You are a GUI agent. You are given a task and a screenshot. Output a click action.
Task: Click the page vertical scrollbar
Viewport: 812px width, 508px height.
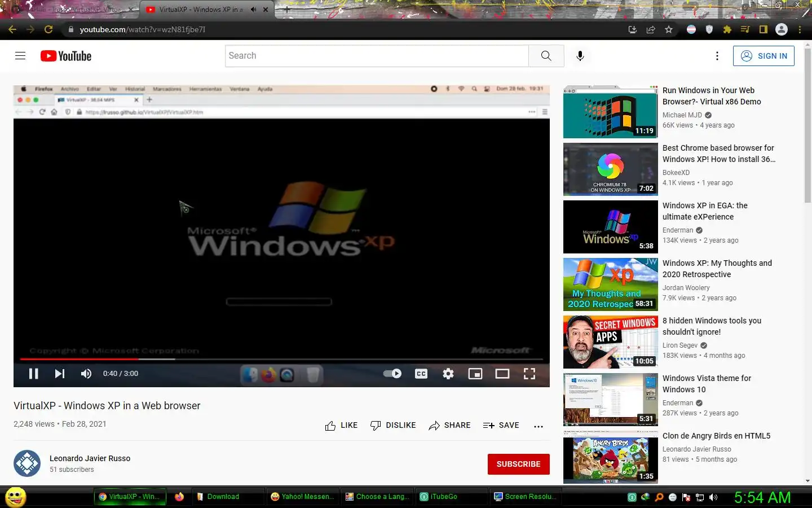807,124
